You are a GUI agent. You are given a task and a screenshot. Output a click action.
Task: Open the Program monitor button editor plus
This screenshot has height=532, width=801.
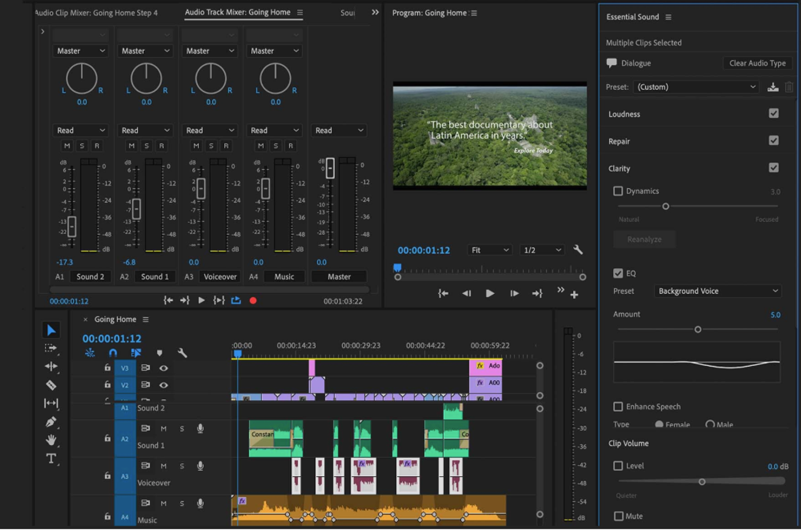[x=574, y=295]
